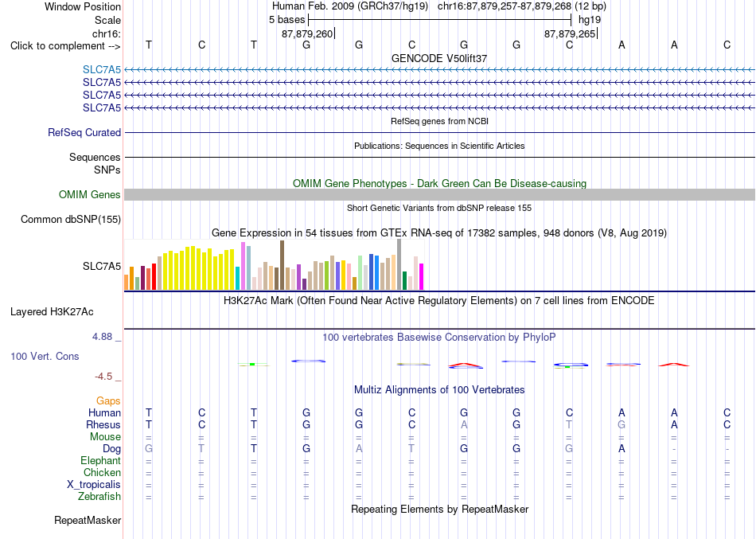The image size is (756, 539).
Task: Click the 'Human Feb. 2009 (GRCh37/hg19)' text
Action: coord(350,6)
